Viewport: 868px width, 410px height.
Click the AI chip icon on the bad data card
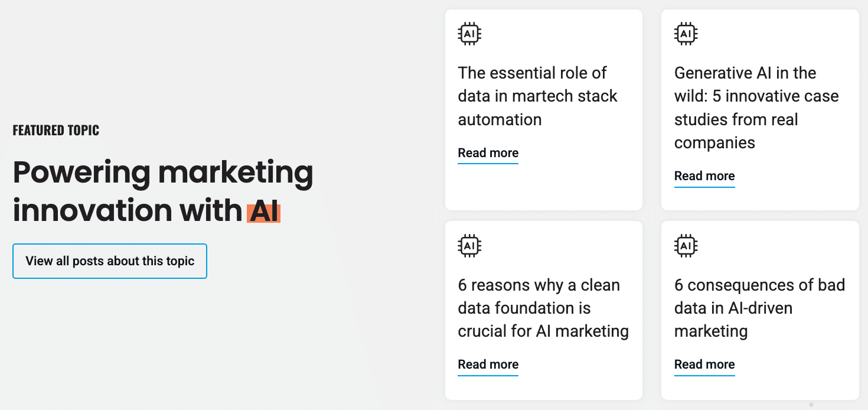(x=686, y=246)
